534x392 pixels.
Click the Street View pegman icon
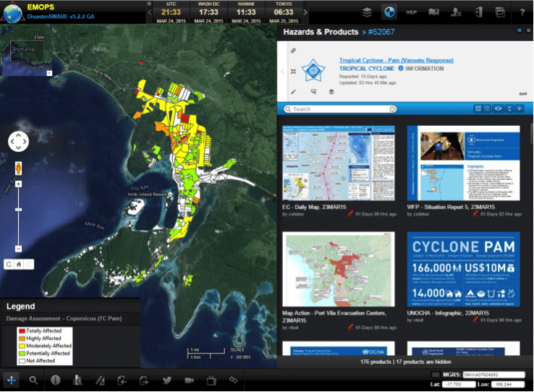coord(18,169)
